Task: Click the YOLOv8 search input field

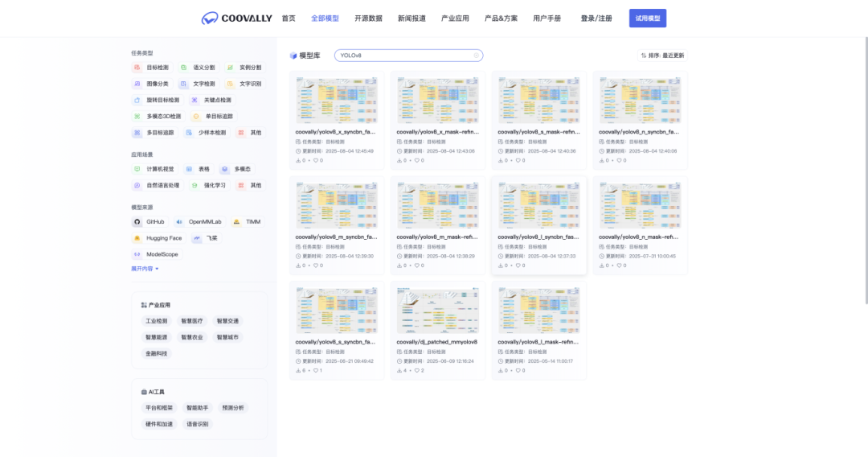Action: point(408,56)
